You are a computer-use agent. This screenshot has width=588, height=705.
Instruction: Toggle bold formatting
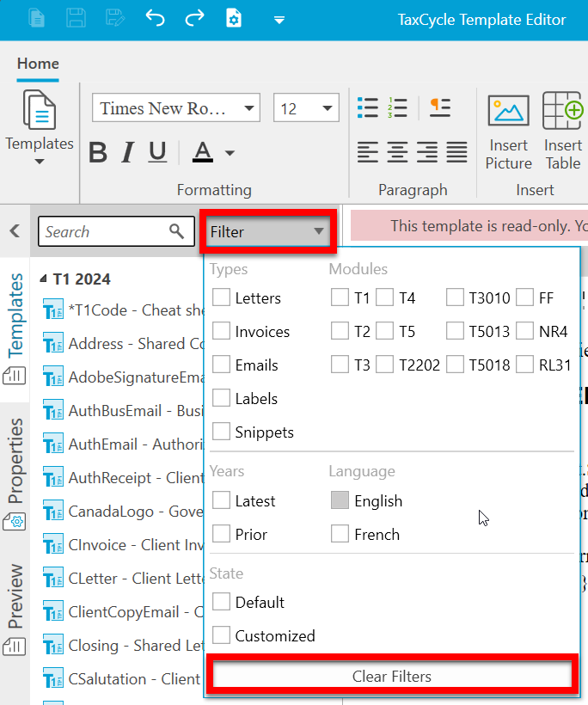[98, 152]
